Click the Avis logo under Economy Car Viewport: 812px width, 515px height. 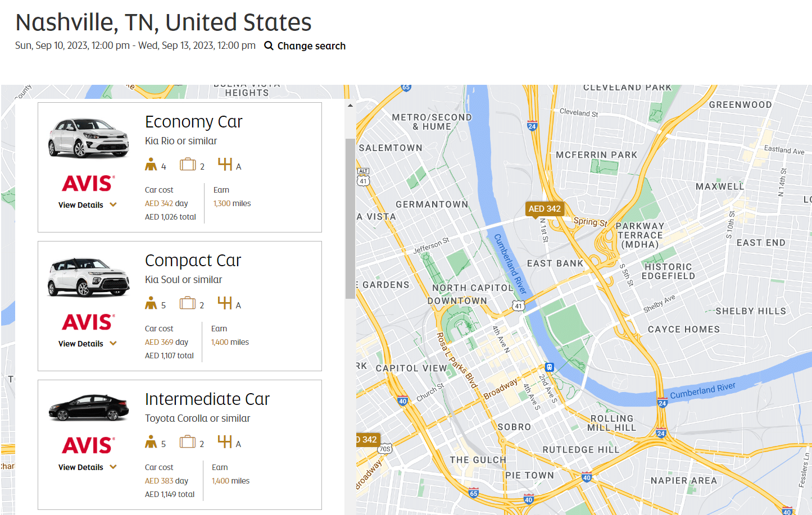pyautogui.click(x=88, y=183)
